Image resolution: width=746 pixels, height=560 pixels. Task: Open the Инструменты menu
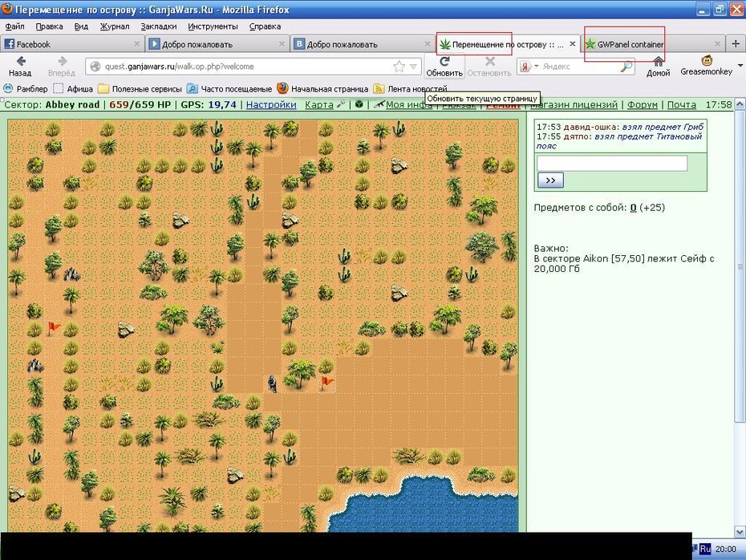[x=213, y=26]
